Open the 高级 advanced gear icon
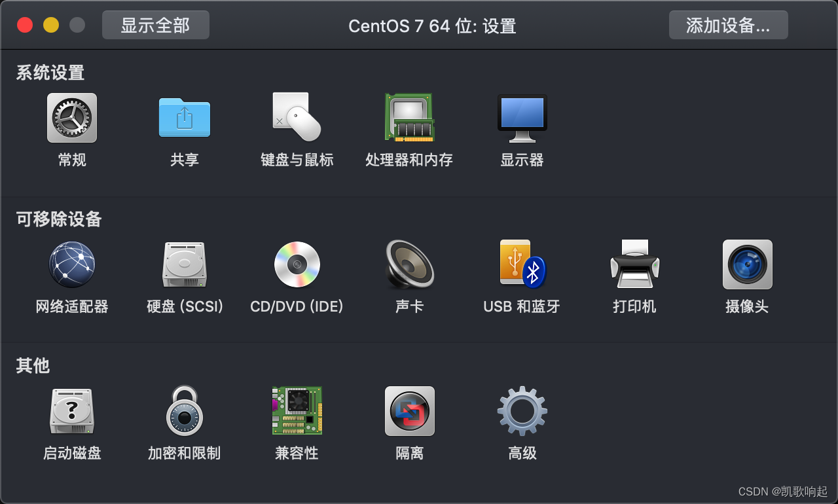 522,411
